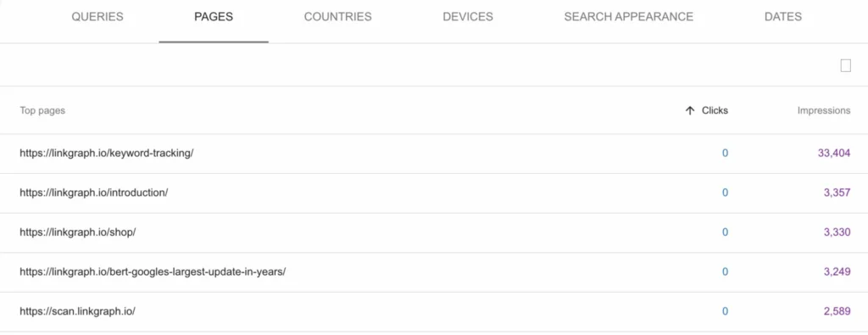
Task: Click the zero clicks value for shop row
Action: pyautogui.click(x=726, y=232)
